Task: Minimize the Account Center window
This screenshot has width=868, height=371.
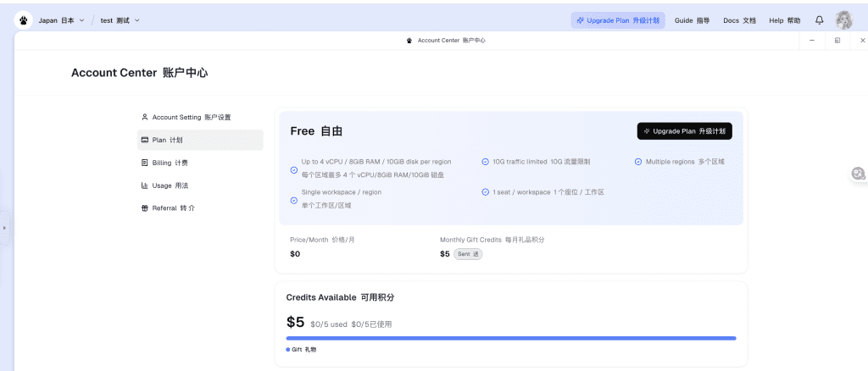Action: (812, 41)
